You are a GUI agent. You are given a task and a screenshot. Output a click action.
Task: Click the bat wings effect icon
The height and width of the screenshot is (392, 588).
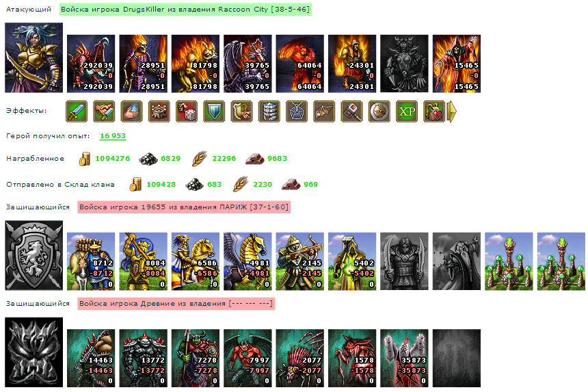tap(324, 112)
